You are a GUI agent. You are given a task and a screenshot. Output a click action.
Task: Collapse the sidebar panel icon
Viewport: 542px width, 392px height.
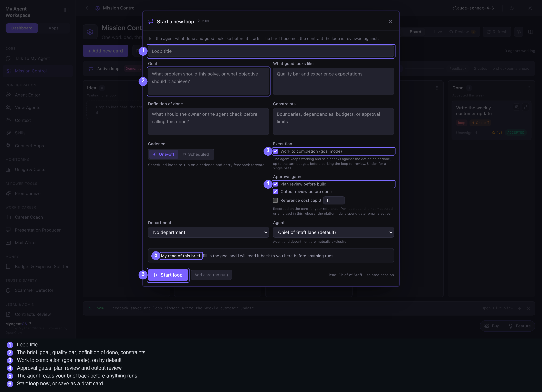(66, 10)
